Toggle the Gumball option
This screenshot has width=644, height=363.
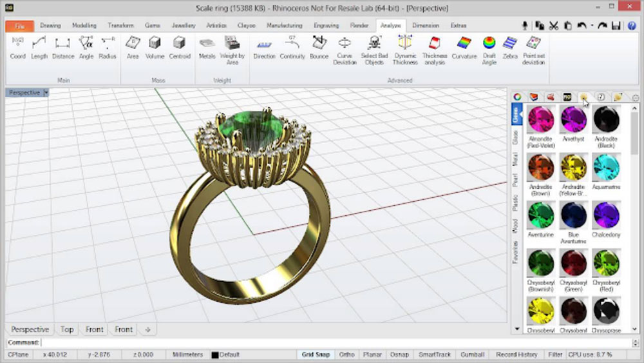472,355
